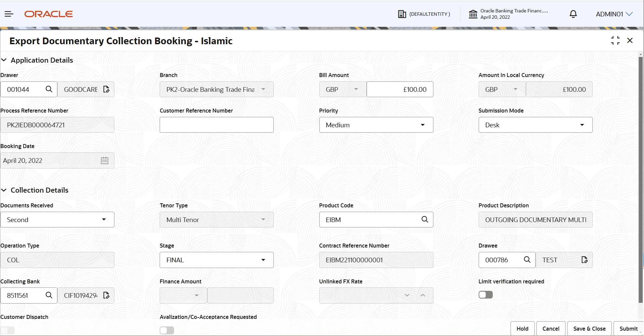Toggle Avalization/Co-Acceptance Requested switch
Viewport: 644px width, 336px height.
coord(167,330)
